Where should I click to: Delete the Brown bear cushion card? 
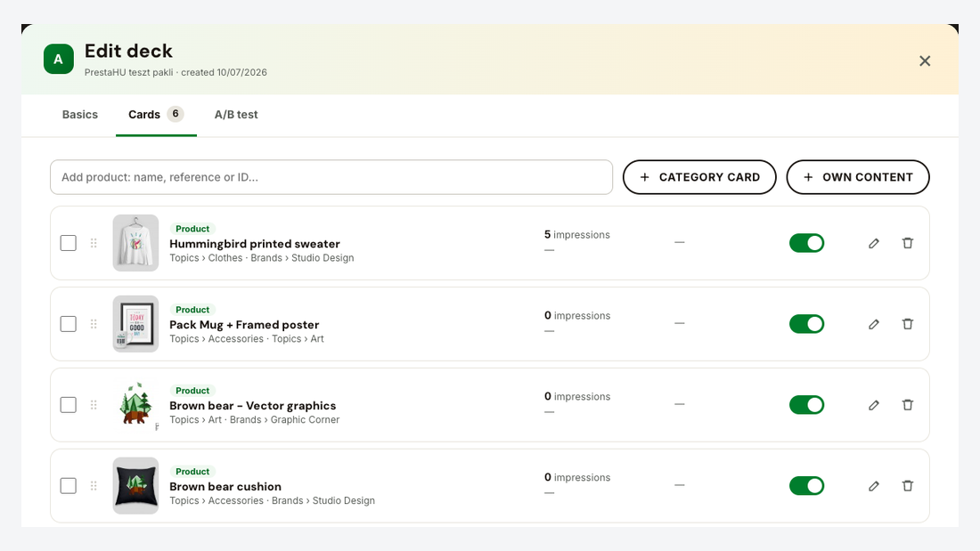pos(908,485)
